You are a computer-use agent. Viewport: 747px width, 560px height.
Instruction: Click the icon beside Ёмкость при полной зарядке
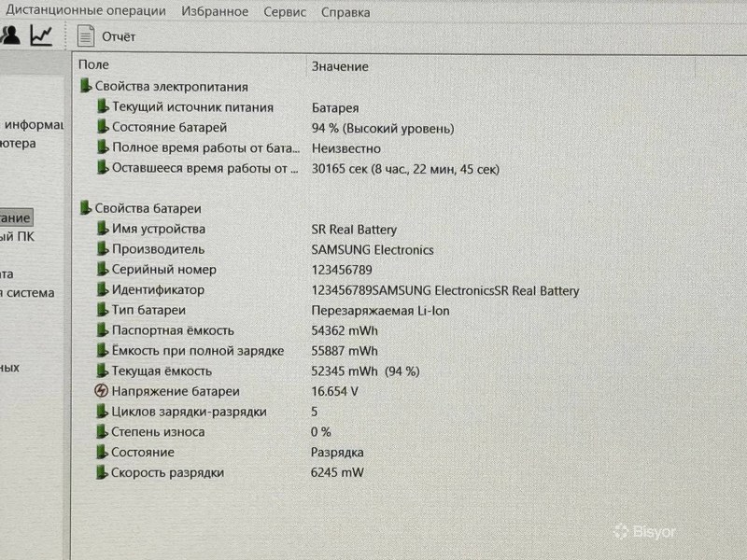[x=102, y=350]
